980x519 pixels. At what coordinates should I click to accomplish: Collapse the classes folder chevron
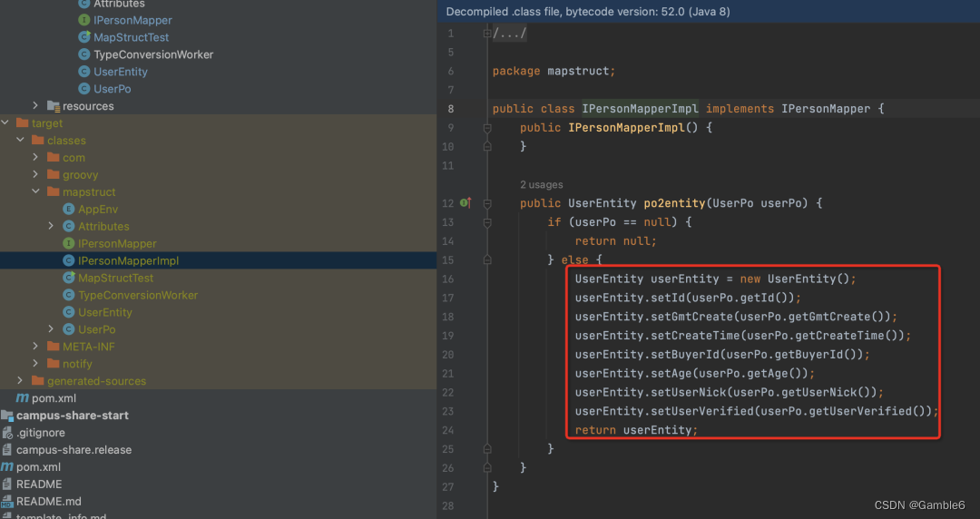pos(21,140)
